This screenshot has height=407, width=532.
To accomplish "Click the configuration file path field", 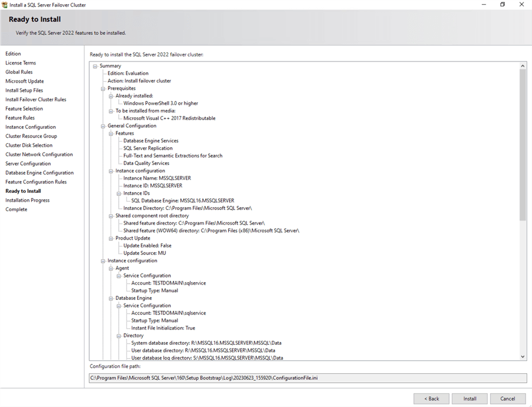I will tap(308, 378).
